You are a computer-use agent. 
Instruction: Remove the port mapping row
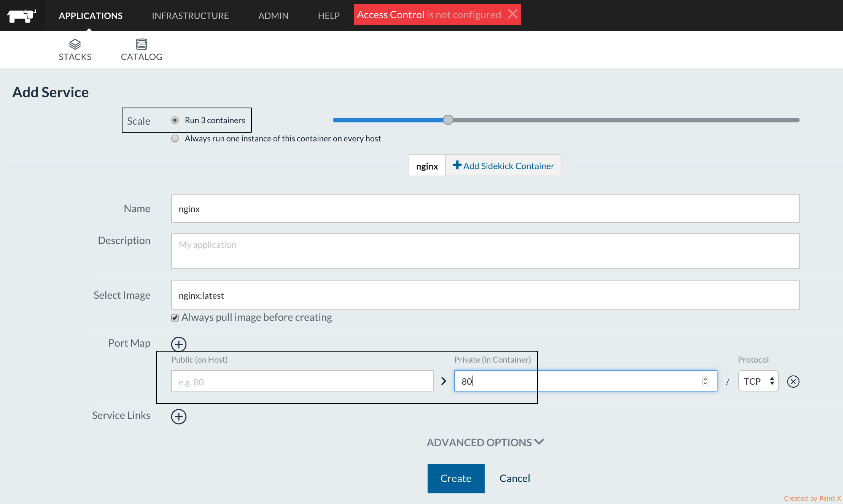pyautogui.click(x=793, y=381)
